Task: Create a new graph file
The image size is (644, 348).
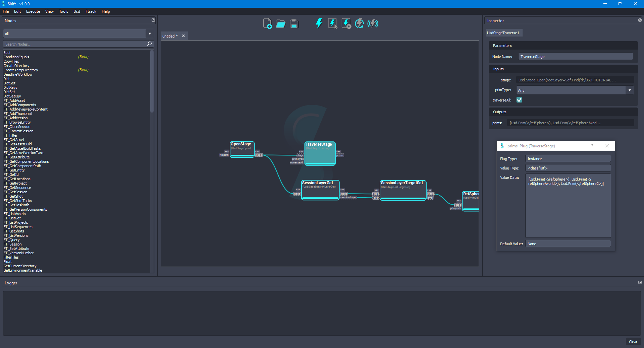Action: (267, 23)
